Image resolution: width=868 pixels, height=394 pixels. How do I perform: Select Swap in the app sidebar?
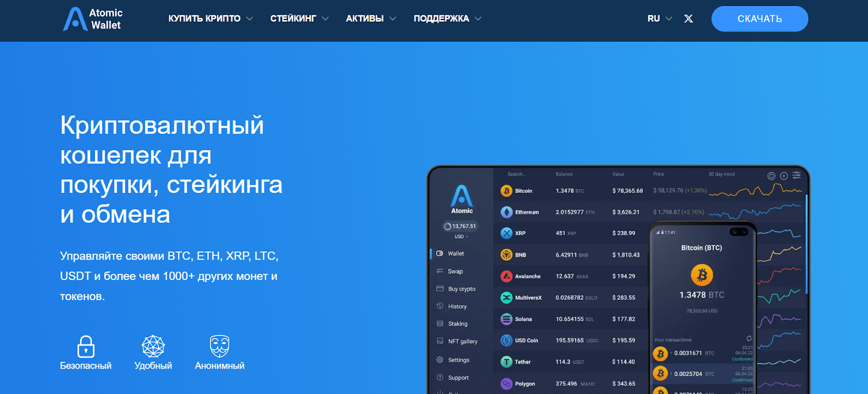[x=450, y=272]
